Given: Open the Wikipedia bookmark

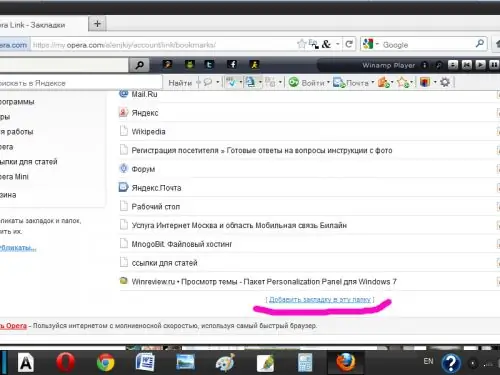Looking at the screenshot, I should pyautogui.click(x=148, y=132).
